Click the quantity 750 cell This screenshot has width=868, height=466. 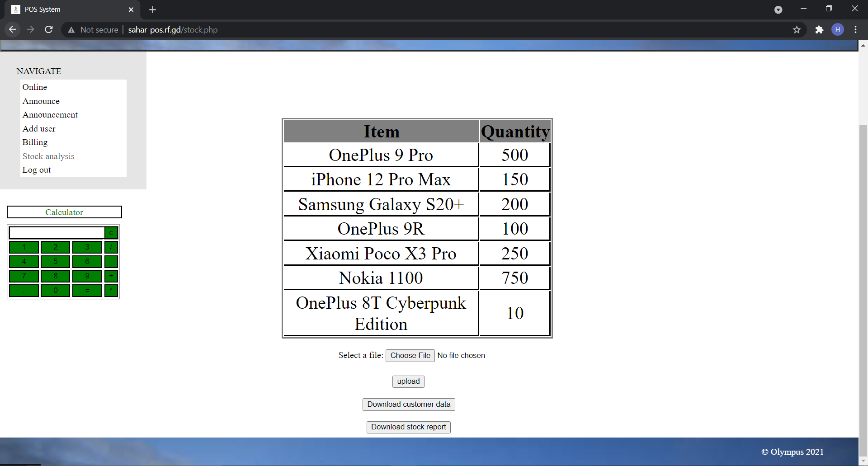tap(515, 278)
